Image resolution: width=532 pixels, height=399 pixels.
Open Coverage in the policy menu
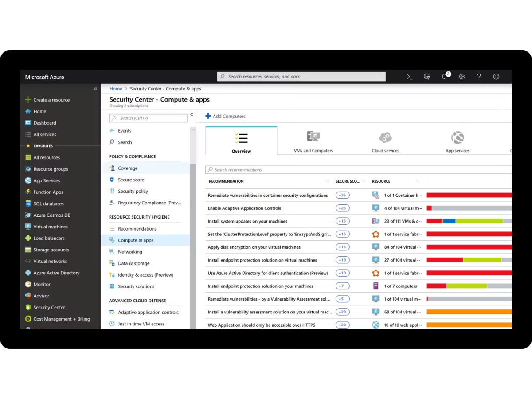pos(146,168)
